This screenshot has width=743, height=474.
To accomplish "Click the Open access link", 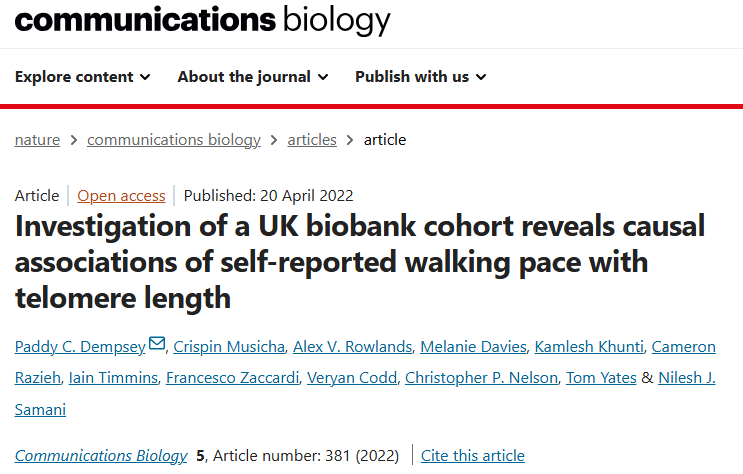I will (x=121, y=196).
